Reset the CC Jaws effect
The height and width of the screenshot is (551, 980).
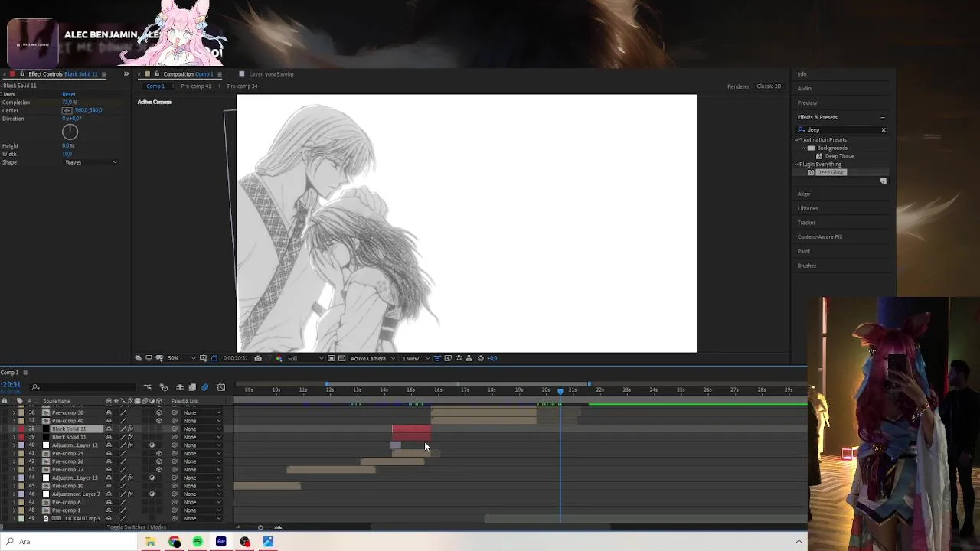[x=68, y=94]
